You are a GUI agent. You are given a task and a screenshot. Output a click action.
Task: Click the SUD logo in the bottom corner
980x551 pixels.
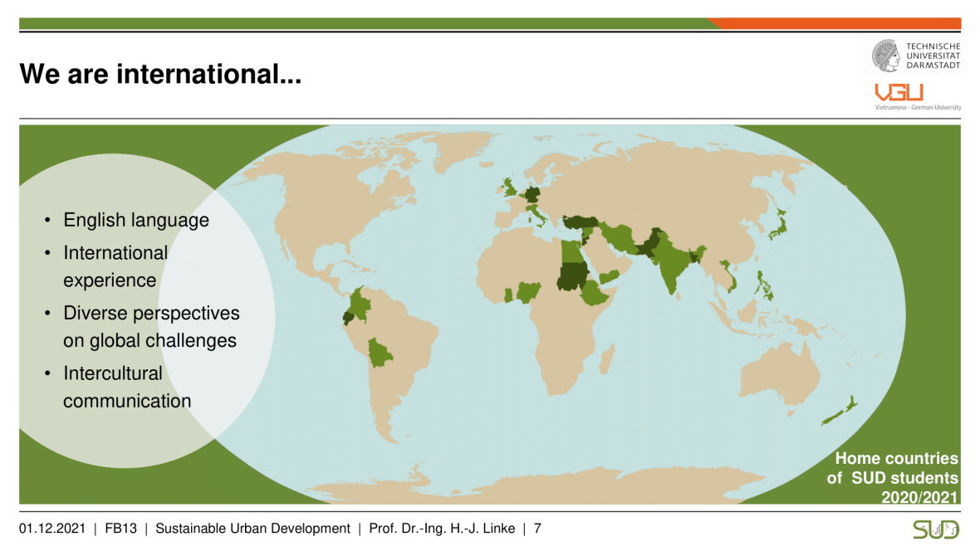click(x=936, y=529)
